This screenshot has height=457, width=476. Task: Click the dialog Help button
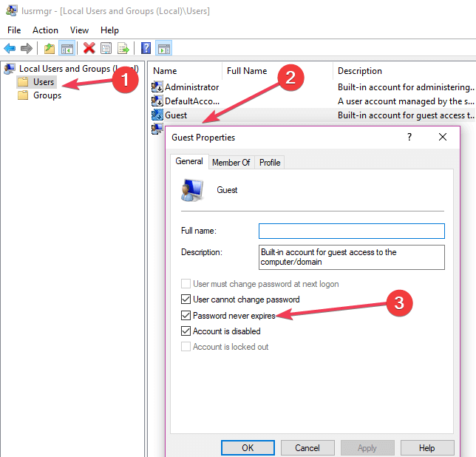pos(427,448)
